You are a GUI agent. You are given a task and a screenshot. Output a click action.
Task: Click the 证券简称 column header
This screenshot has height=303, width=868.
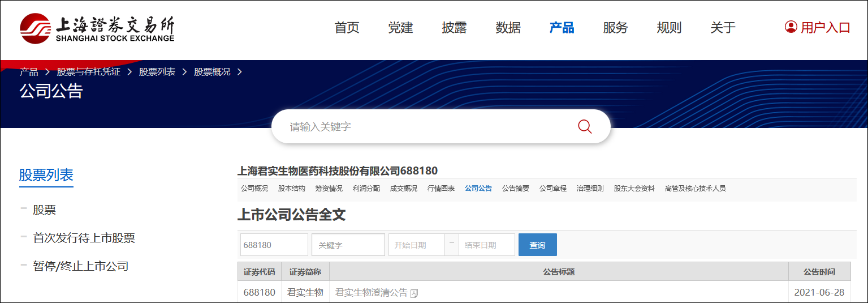click(x=305, y=272)
